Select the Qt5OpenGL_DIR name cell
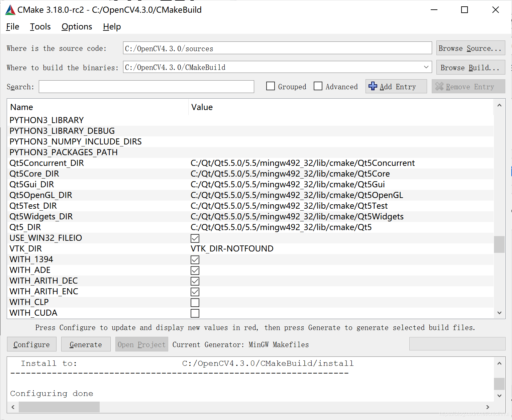The width and height of the screenshot is (512, 420). point(41,195)
